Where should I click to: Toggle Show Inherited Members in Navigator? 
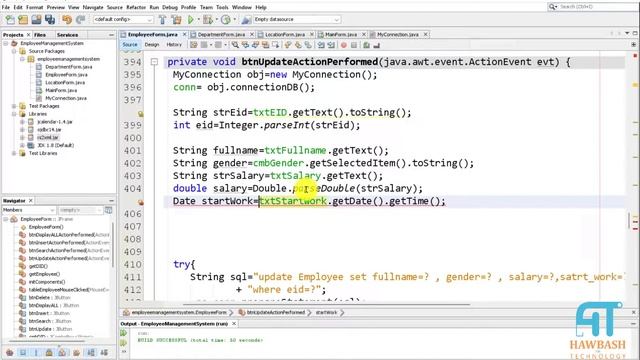click(x=9, y=352)
